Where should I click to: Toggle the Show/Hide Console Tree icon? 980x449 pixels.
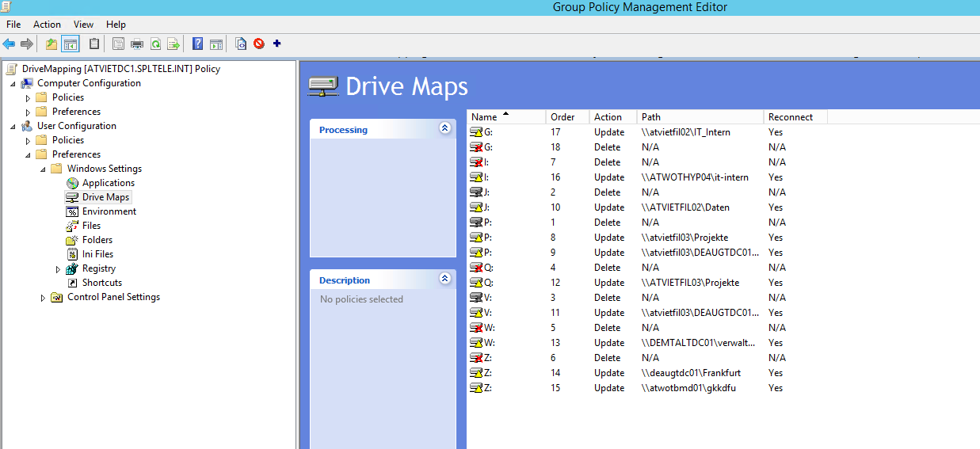tap(71, 44)
